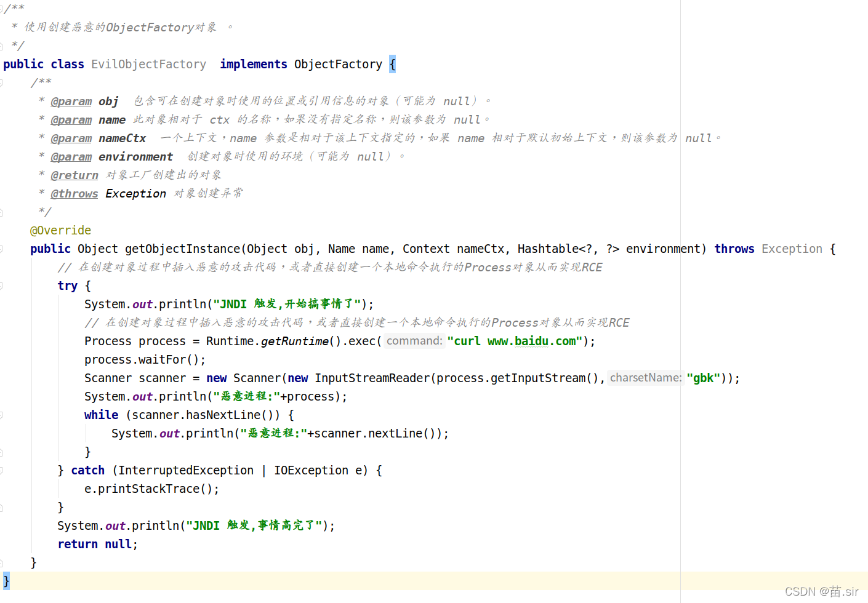The width and height of the screenshot is (868, 603).
Task: Click the @Override annotation
Action: click(60, 230)
